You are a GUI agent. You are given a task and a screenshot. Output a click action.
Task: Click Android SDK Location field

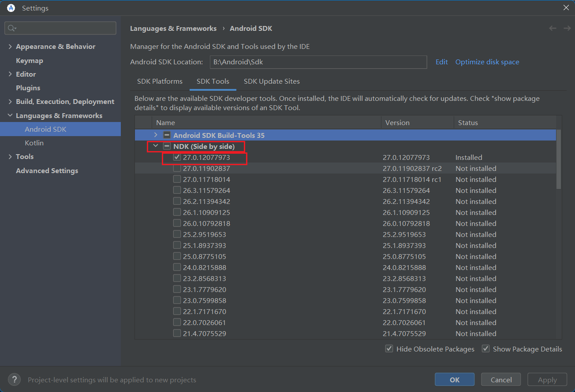point(318,62)
